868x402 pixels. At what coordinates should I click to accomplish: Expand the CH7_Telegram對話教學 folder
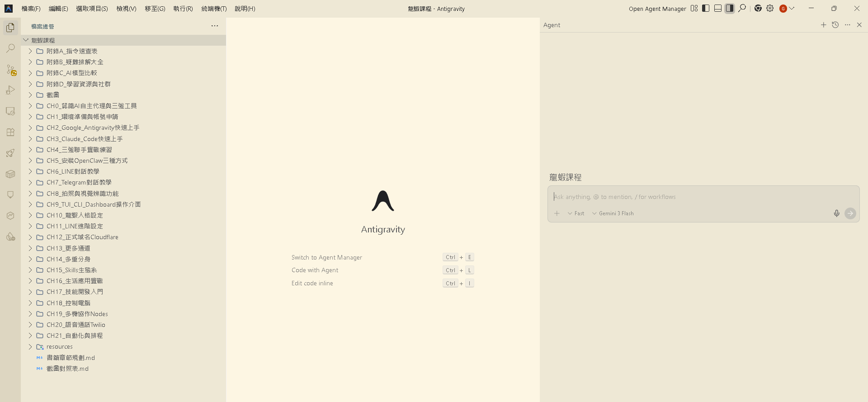click(123, 182)
